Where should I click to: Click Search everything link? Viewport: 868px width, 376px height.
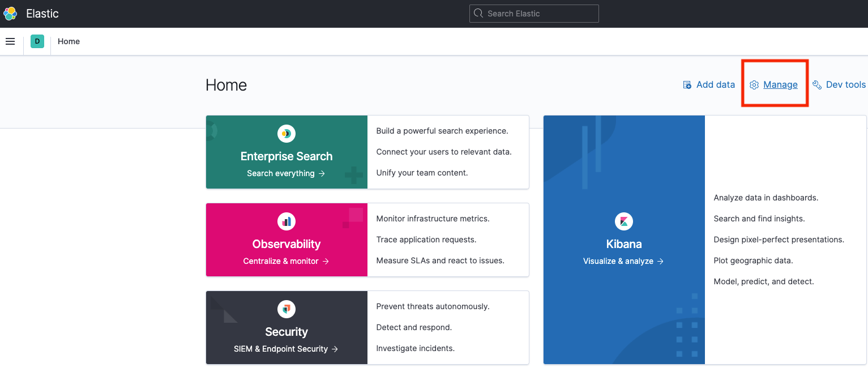(286, 173)
